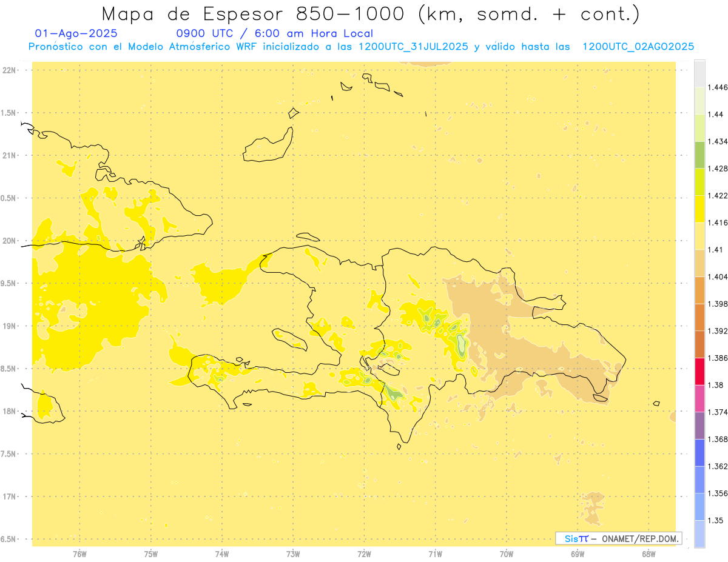The width and height of the screenshot is (728, 562).
Task: Select the gray colorbar segment above 1.446
Action: [699, 73]
